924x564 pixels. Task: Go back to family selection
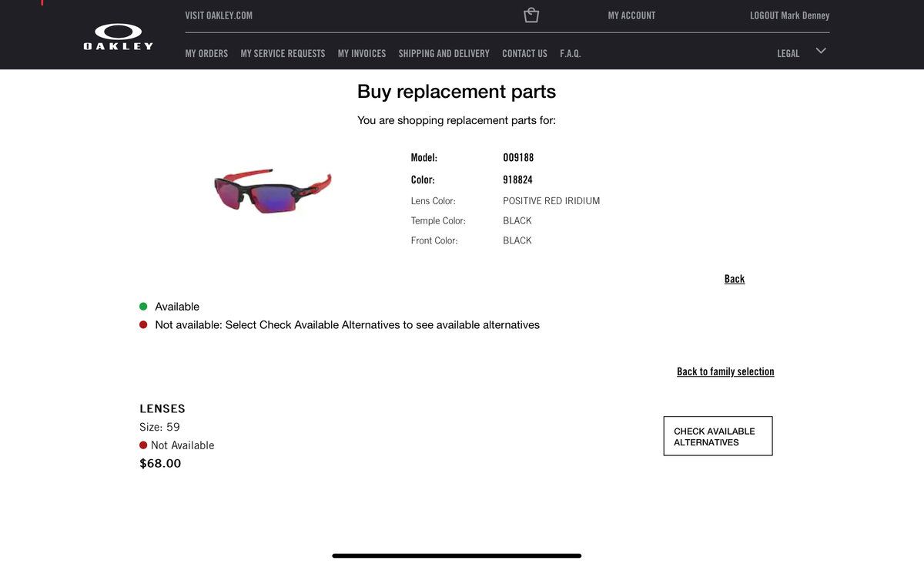(725, 371)
